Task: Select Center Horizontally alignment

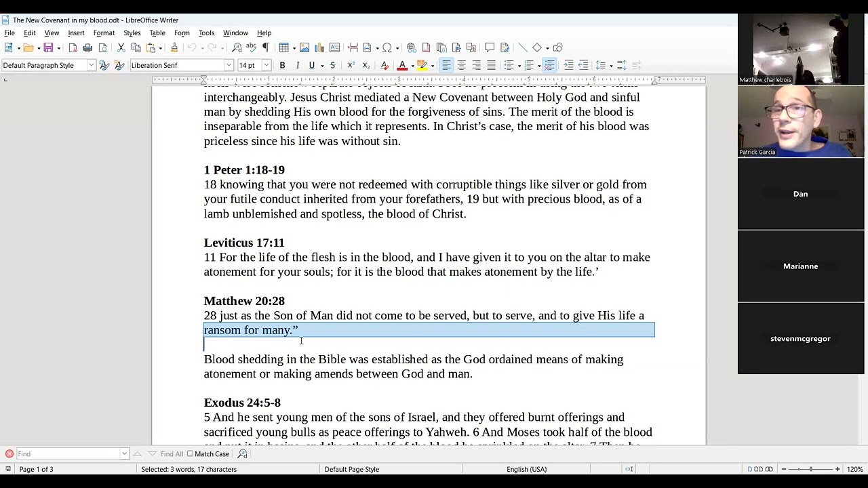Action: [x=461, y=65]
